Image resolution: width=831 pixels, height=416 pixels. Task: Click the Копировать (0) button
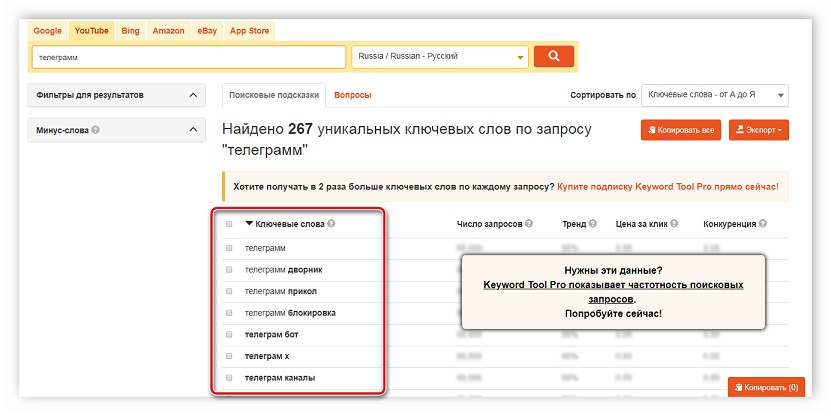click(766, 387)
